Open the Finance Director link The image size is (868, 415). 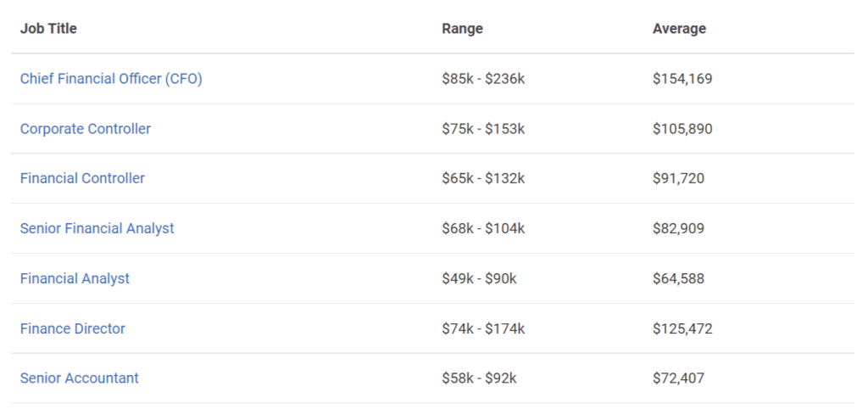pyautogui.click(x=73, y=328)
